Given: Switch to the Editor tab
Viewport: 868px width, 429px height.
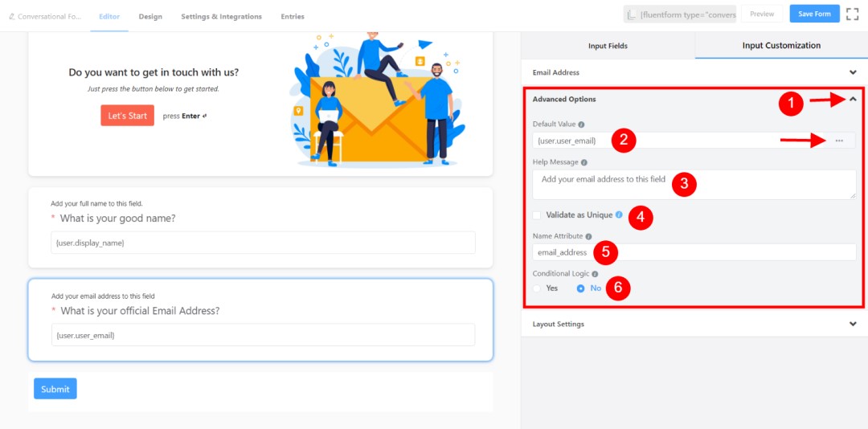Looking at the screenshot, I should (109, 17).
